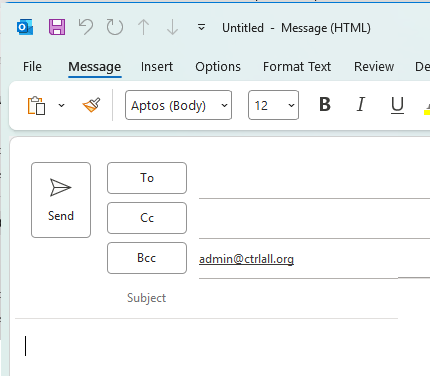
Task: Activate the Format Painter brush
Action: pyautogui.click(x=91, y=105)
